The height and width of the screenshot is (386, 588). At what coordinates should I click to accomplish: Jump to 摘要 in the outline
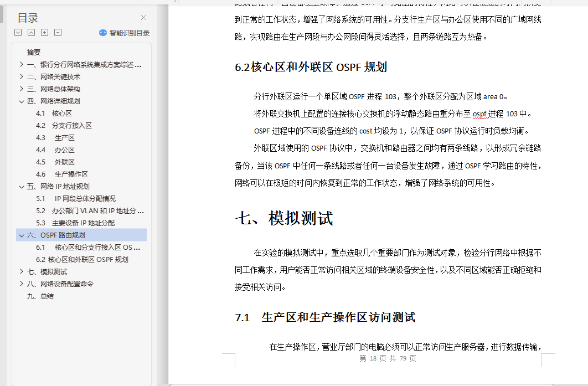34,53
